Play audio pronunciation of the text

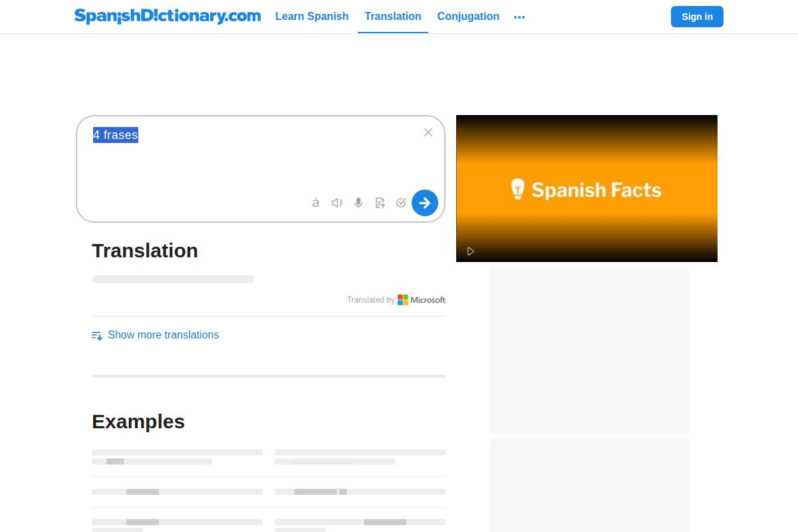pos(337,203)
